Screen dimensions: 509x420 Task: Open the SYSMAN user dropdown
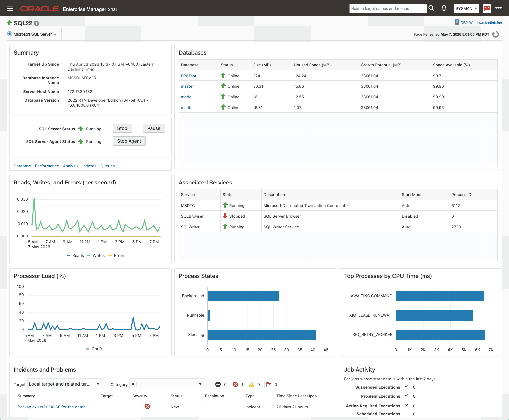pos(467,9)
